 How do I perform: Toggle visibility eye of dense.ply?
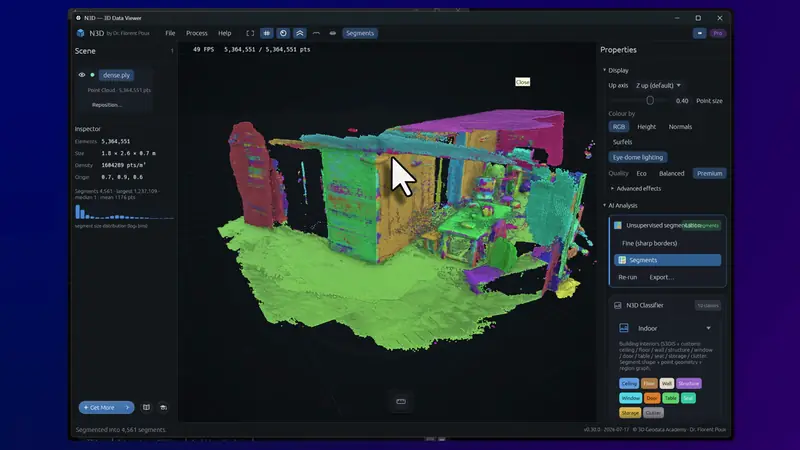82,75
